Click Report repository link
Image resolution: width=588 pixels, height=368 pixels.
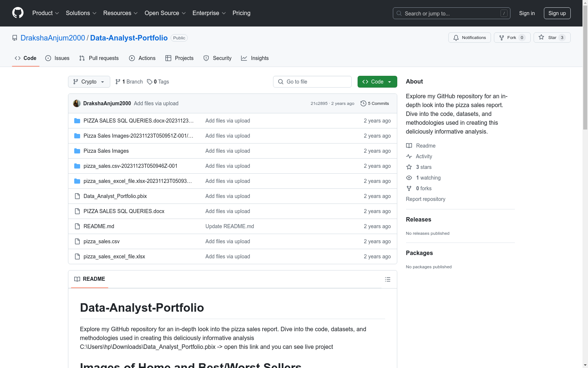(426, 199)
